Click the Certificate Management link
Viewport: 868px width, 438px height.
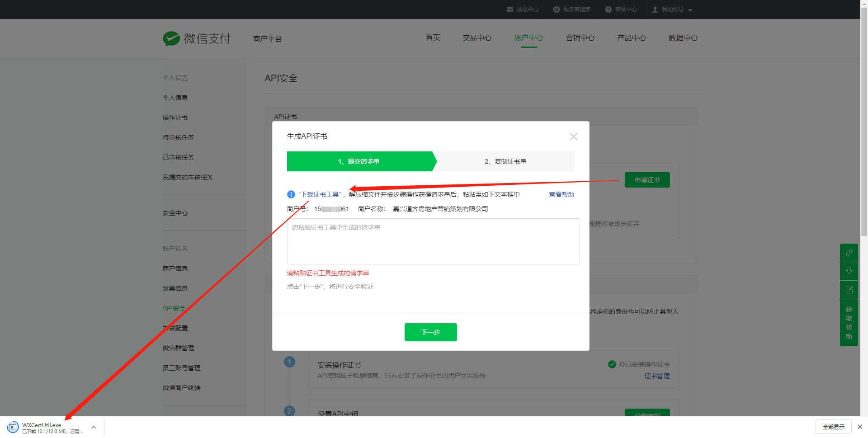[x=657, y=376]
